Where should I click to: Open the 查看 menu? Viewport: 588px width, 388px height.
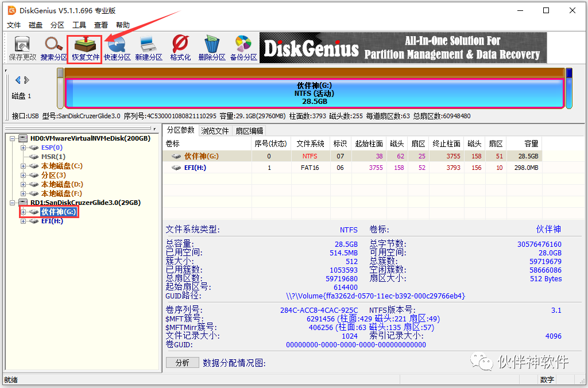(101, 25)
